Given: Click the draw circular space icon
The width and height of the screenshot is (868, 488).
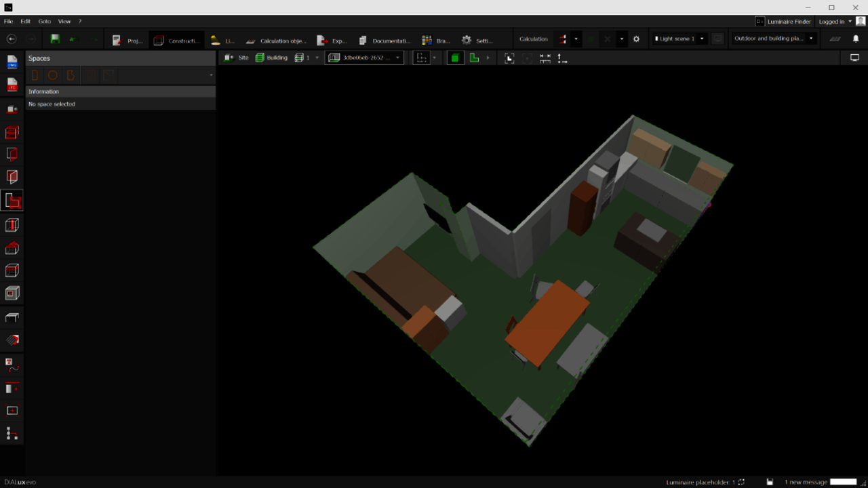Looking at the screenshot, I should (52, 75).
